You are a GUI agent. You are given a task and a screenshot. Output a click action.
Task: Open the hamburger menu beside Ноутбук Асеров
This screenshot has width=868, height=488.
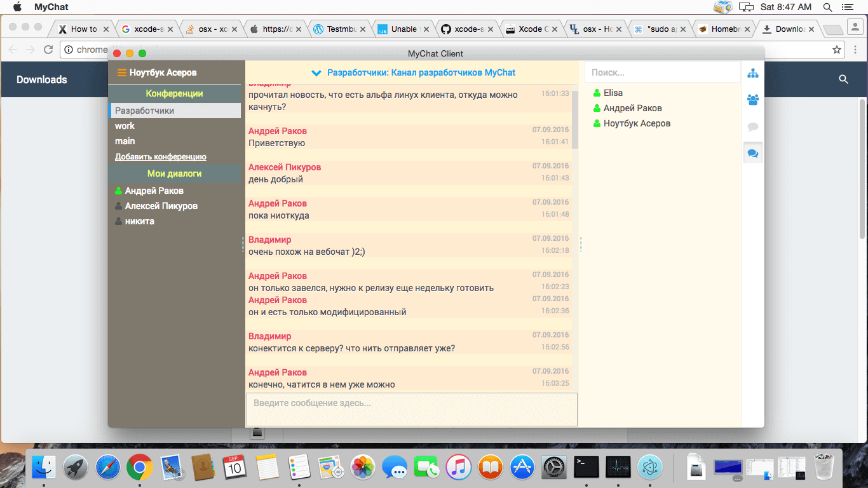coord(121,73)
